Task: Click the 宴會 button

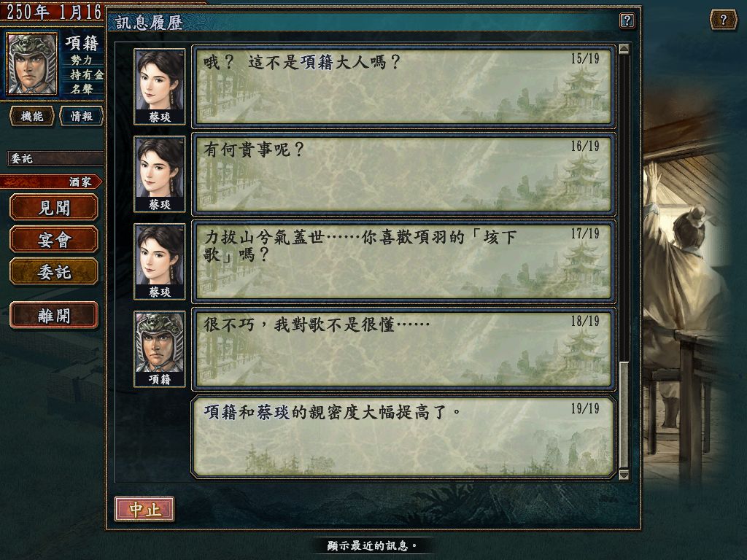Action: pyautogui.click(x=54, y=239)
